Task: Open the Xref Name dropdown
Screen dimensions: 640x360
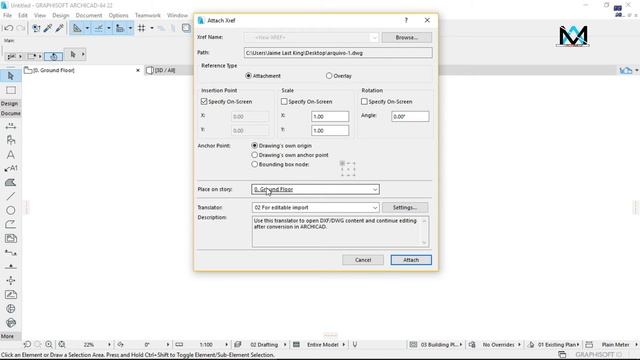Action: (x=311, y=38)
